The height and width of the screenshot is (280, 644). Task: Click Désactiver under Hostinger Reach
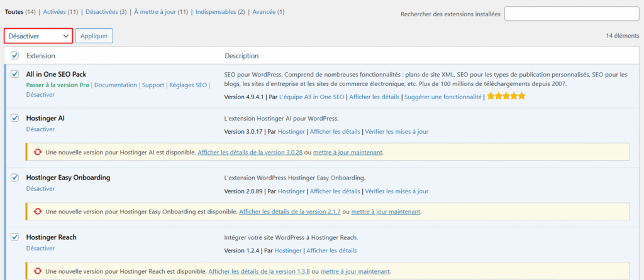pyautogui.click(x=40, y=249)
